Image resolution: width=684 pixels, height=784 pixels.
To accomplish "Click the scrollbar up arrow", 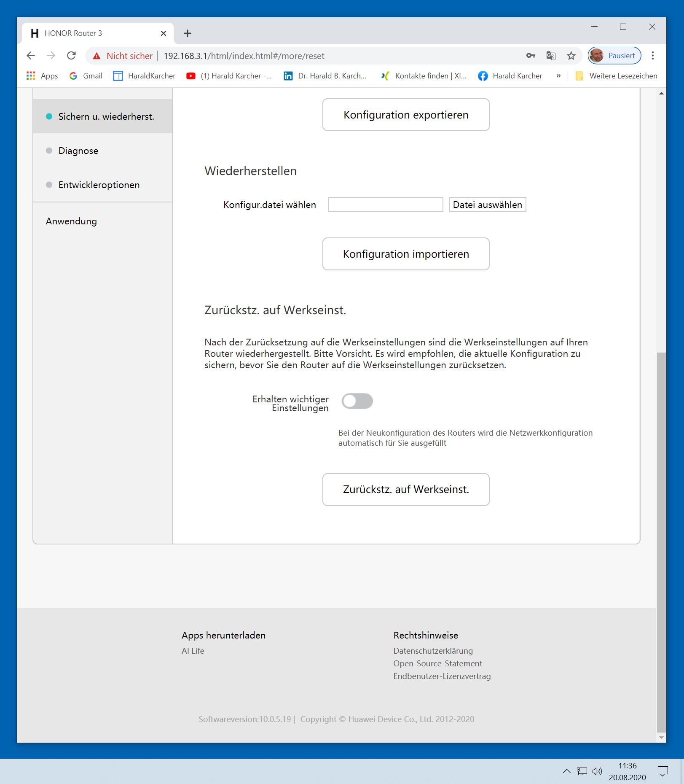I will point(661,93).
